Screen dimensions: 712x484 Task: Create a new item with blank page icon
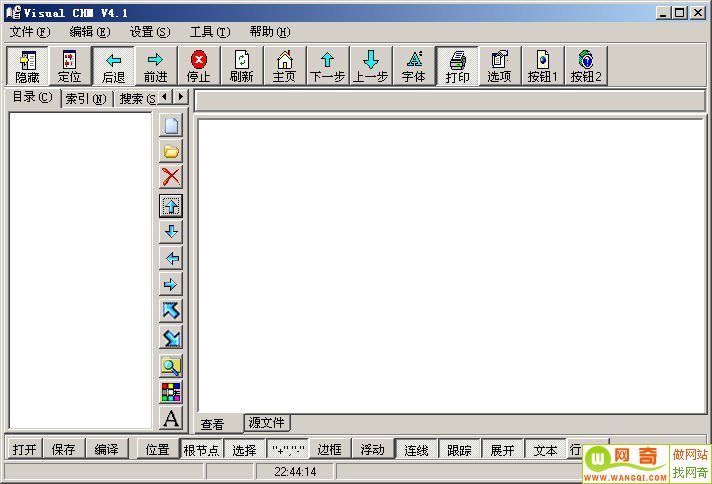pos(171,125)
